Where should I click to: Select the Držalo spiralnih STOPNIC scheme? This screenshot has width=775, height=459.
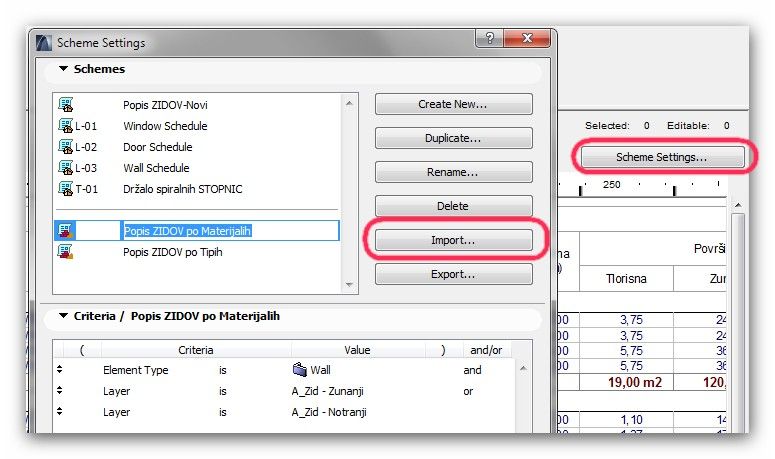[x=183, y=189]
